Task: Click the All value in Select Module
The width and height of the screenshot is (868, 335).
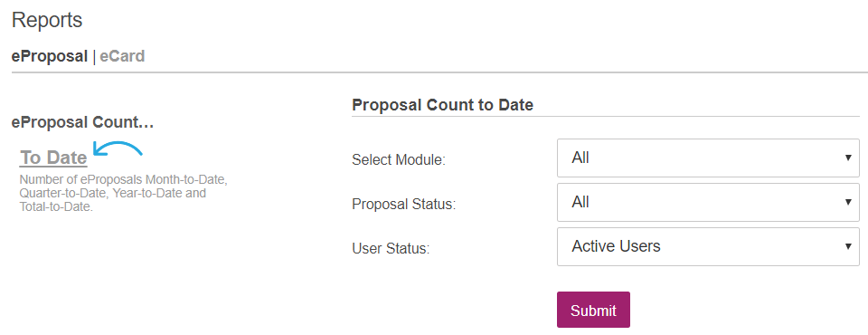Action: click(x=580, y=158)
